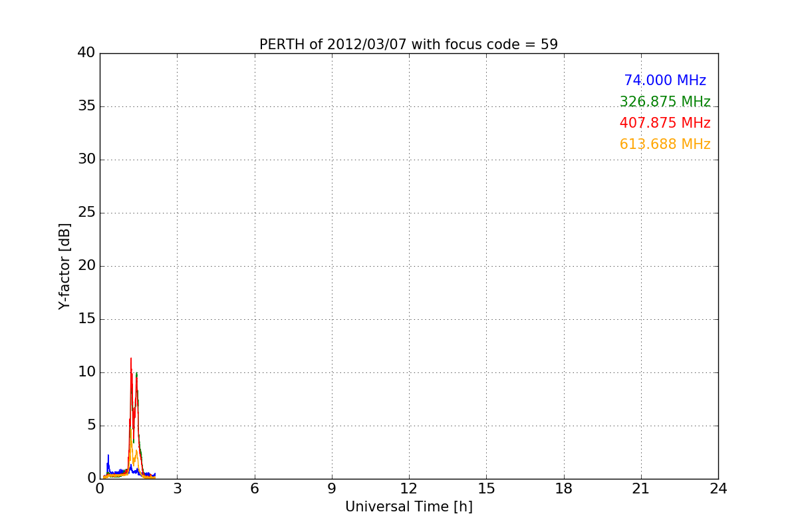This screenshot has height=532, width=798.
Task: Click the y-axis tick label 30
Action: pyautogui.click(x=86, y=160)
